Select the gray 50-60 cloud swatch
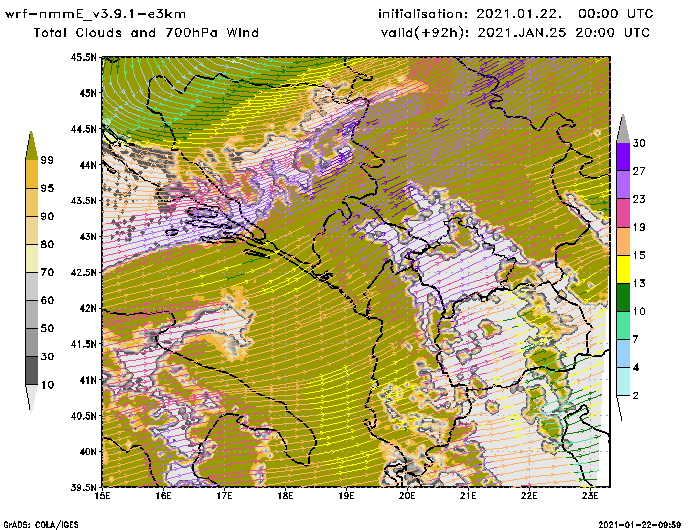The image size is (700, 530). coord(31,315)
